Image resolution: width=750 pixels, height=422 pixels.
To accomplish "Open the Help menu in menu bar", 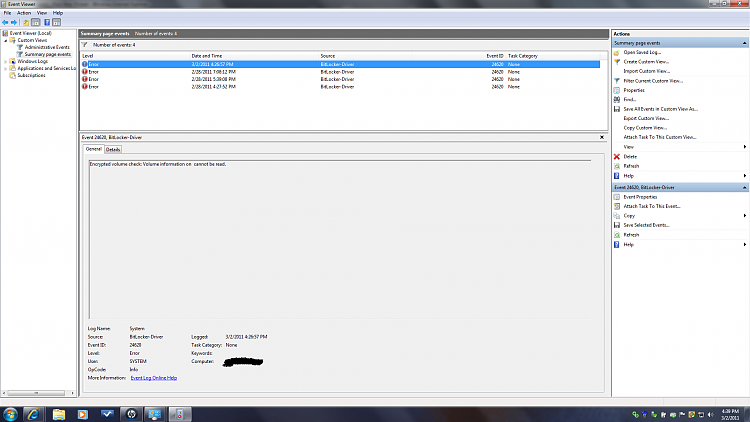I will 58,13.
